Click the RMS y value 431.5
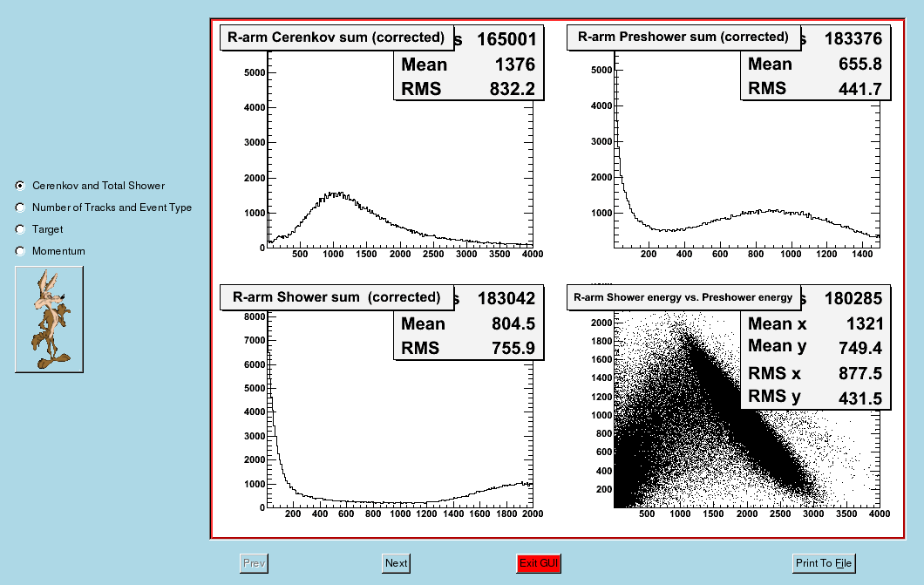This screenshot has width=924, height=585. pos(859,398)
